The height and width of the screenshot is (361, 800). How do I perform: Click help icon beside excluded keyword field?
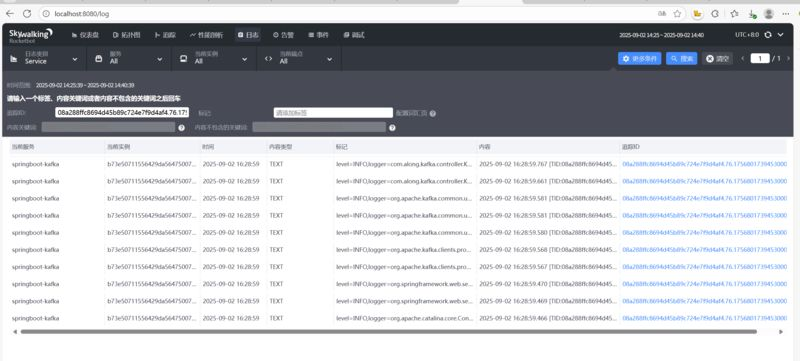point(392,127)
